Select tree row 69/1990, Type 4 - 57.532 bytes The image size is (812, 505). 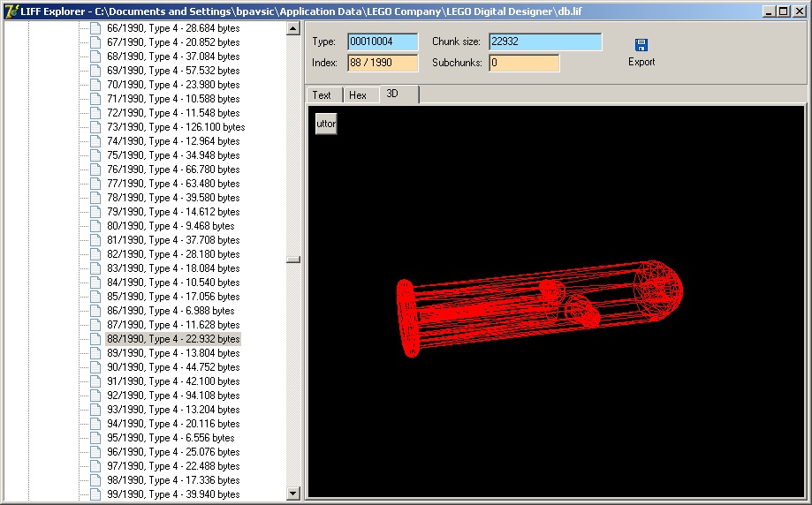coord(173,71)
